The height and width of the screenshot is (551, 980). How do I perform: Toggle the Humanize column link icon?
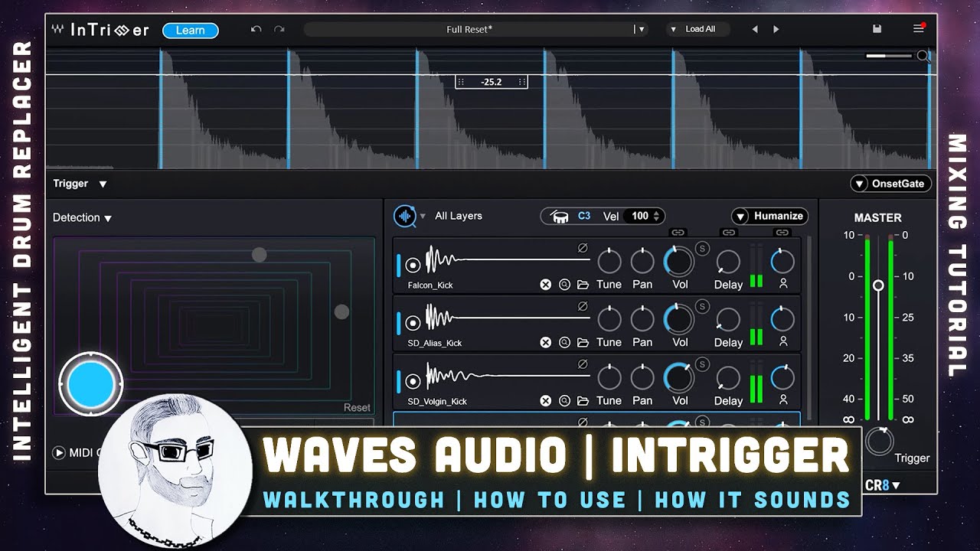click(x=782, y=233)
